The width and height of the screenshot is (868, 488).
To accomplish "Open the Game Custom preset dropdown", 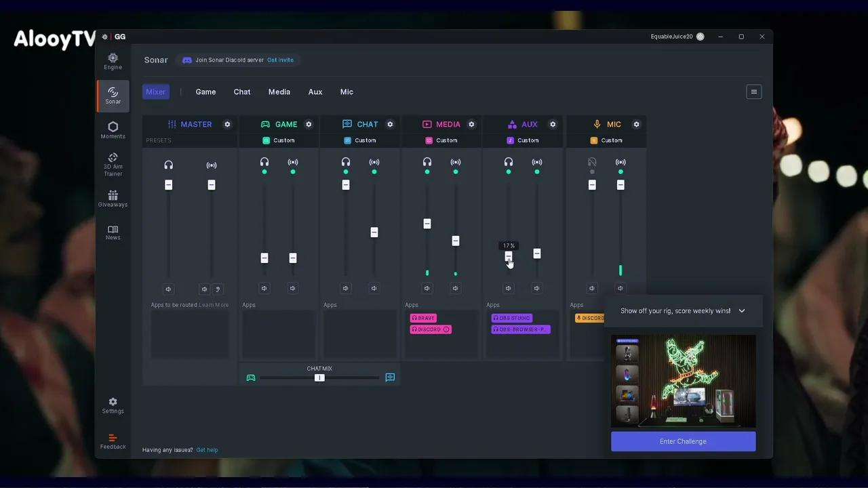I will coord(279,140).
